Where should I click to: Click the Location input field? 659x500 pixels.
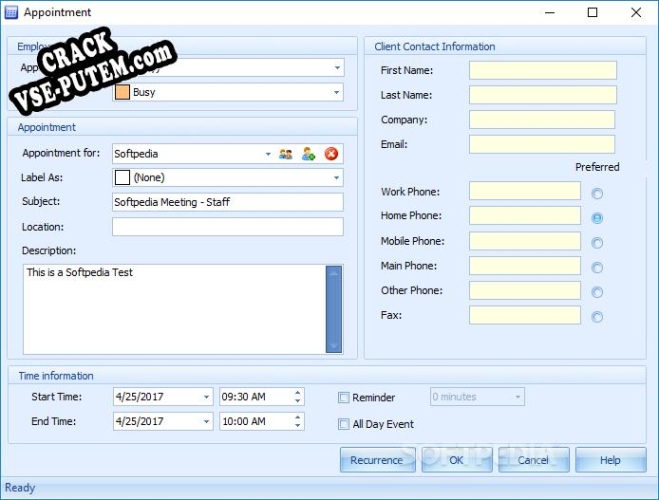pyautogui.click(x=228, y=227)
